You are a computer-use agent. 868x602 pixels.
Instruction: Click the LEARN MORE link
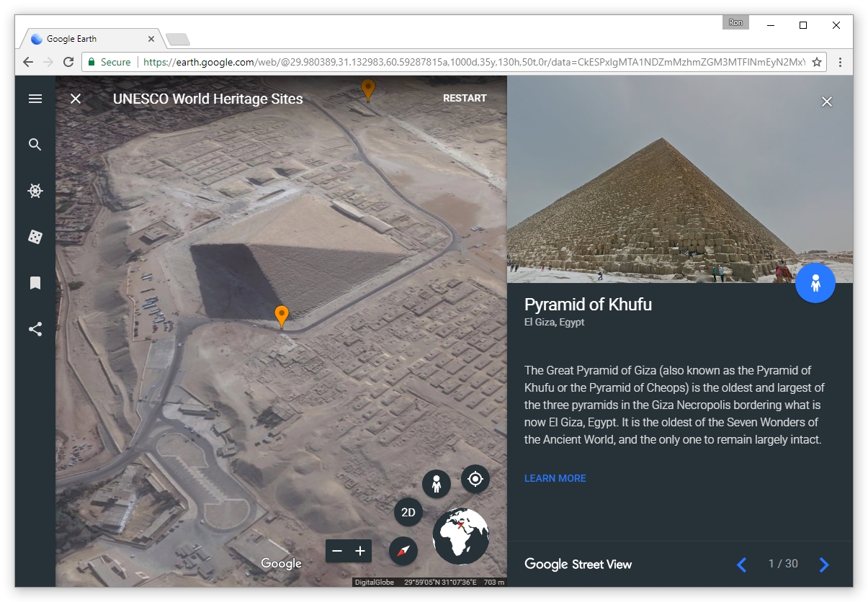point(555,478)
